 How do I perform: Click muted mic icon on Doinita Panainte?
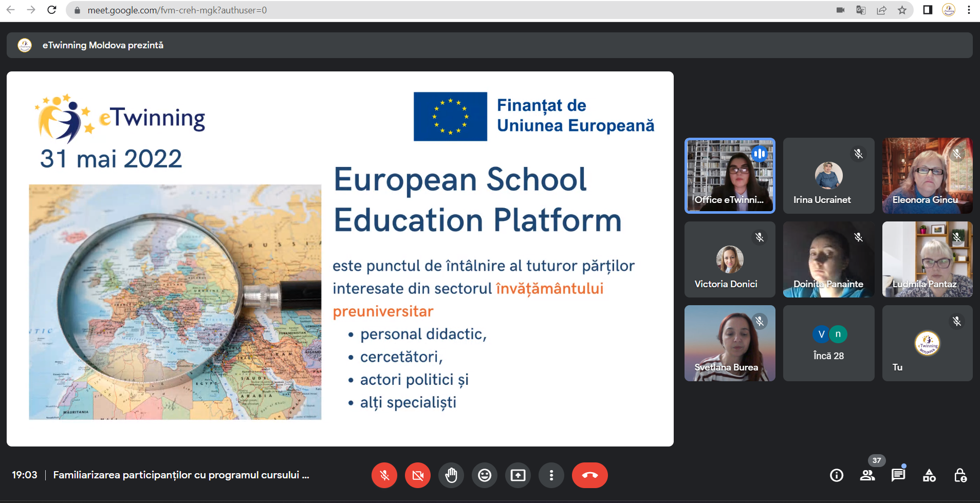tap(858, 237)
